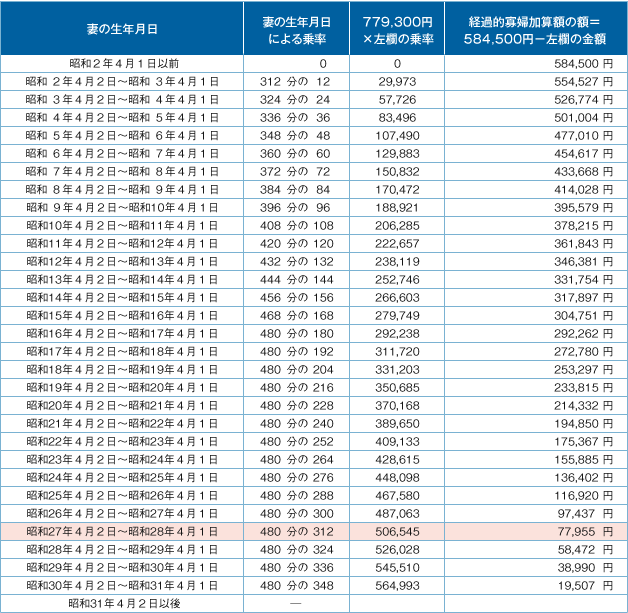The width and height of the screenshot is (628, 613).
Task: Click the amount 116,920 円
Action: coord(583,496)
